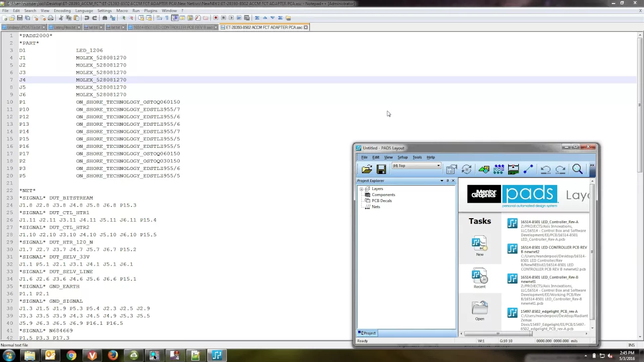Image resolution: width=644 pixels, height=362 pixels.
Task: Open recent file 16514-8501 LED_Controller_Rev-A
Action: 549,222
